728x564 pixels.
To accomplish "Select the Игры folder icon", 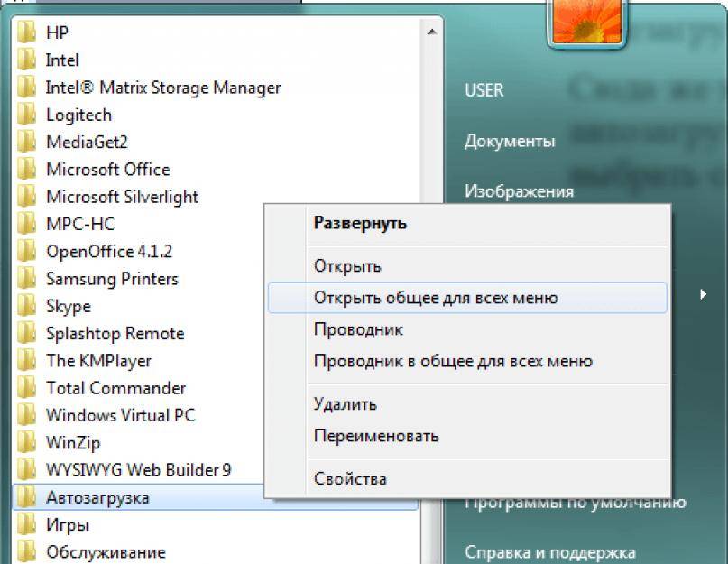I will tap(26, 525).
